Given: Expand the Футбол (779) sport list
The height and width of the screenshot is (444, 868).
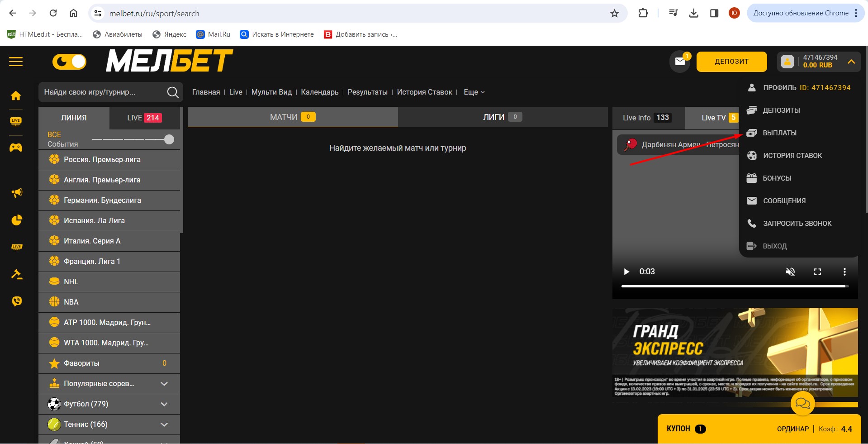Looking at the screenshot, I should [x=164, y=404].
